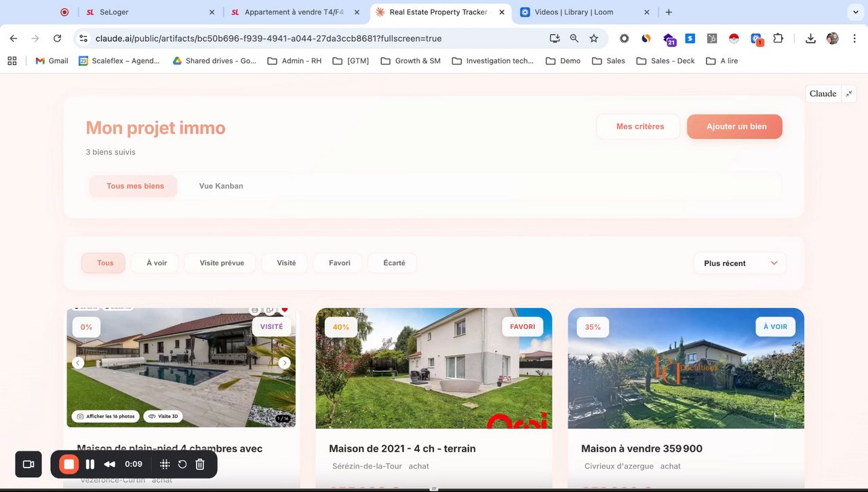Click the install app icon in the address bar
This screenshot has height=492, width=868.
(555, 39)
